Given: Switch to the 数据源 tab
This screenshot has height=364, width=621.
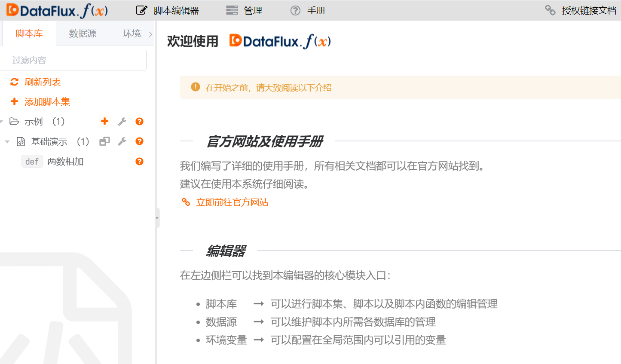Looking at the screenshot, I should pos(83,34).
